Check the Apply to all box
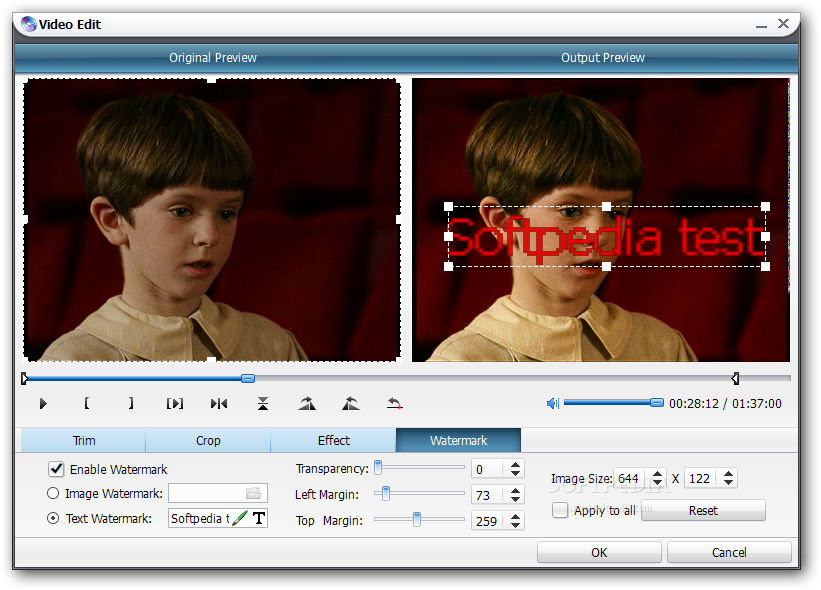The height and width of the screenshot is (590, 821). click(560, 510)
